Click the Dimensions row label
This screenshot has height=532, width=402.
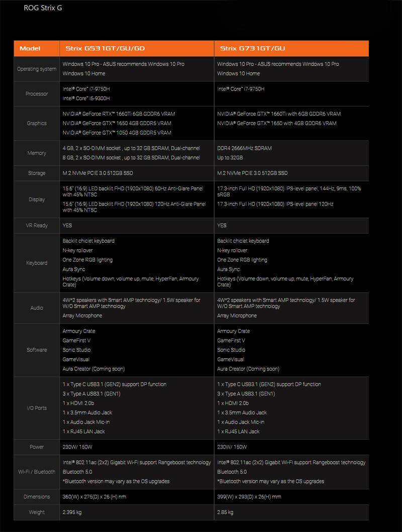pos(37,497)
